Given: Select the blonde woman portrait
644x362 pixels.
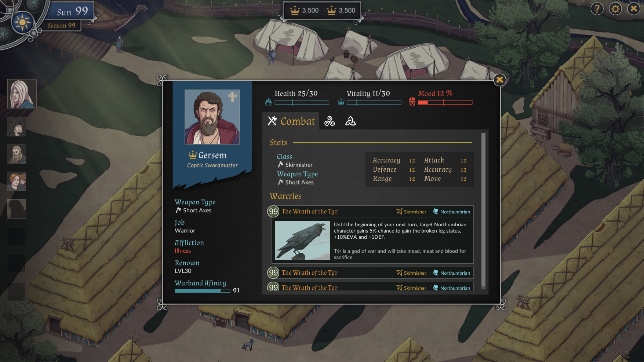Looking at the screenshot, I should 22,94.
